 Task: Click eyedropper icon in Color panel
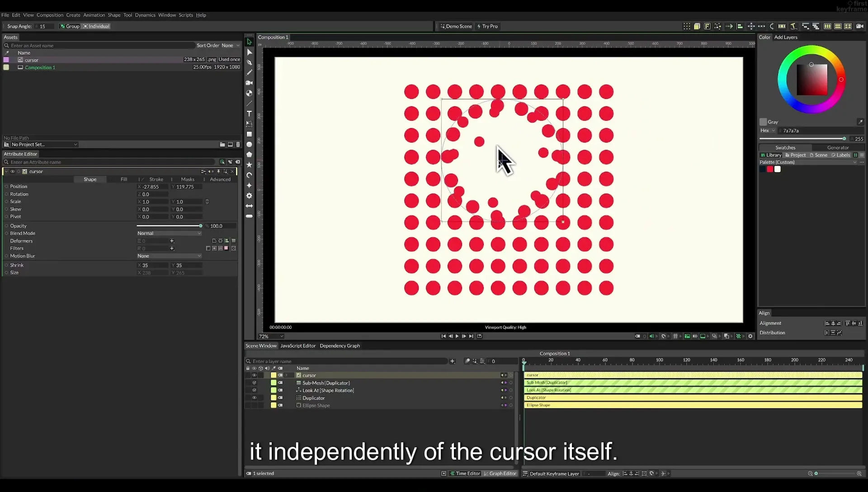(x=860, y=122)
